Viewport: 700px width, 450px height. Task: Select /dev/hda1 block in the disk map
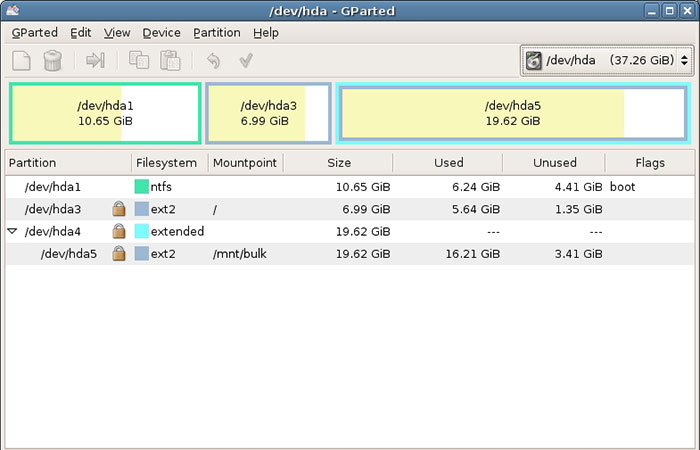[105, 113]
